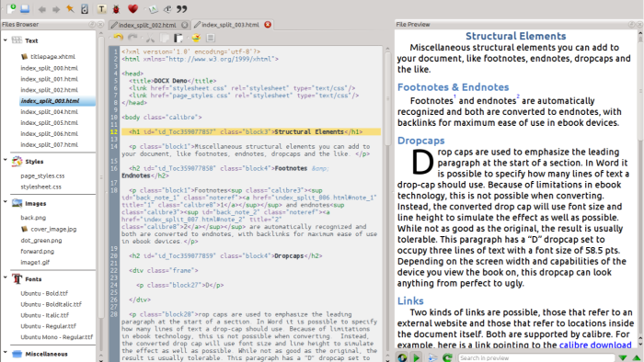Select titlepage.xhtml in Files Browser
The width and height of the screenshot is (644, 362).
(52, 57)
